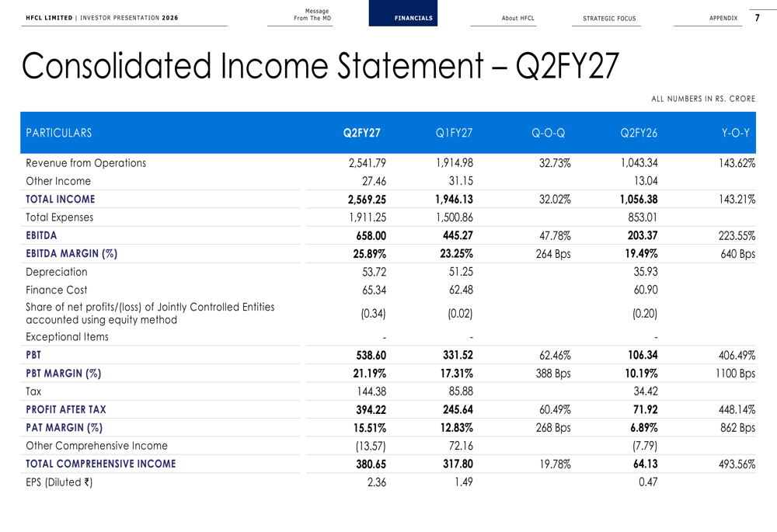The width and height of the screenshot is (777, 532).
Task: Click the Other Income row label
Action: [x=58, y=181]
